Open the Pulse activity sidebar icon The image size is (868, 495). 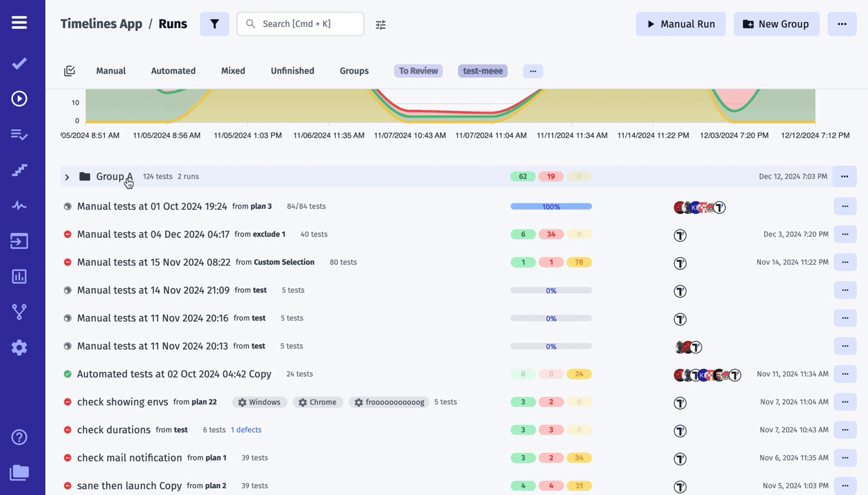(x=19, y=206)
